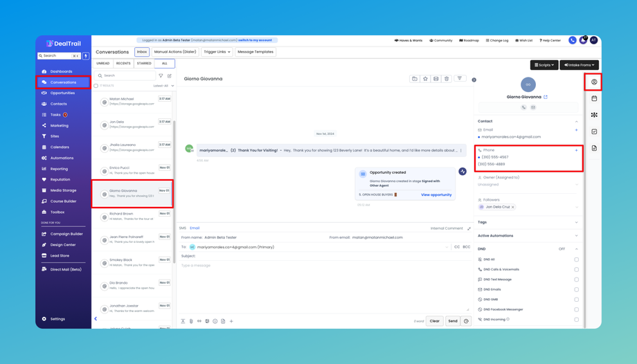Screen dimensions: 637x364
Task: Open the Reputation section
Action: [60, 179]
